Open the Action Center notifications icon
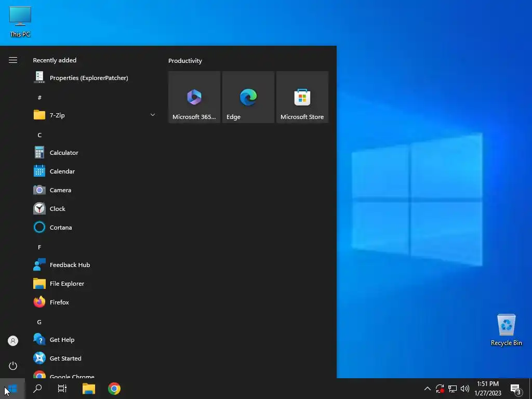Viewport: 532px width, 399px height. [x=516, y=389]
